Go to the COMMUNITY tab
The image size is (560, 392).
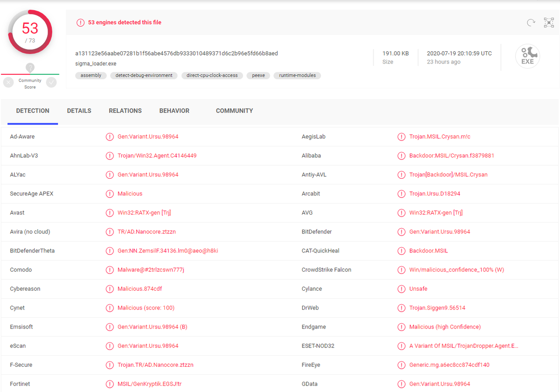pyautogui.click(x=234, y=111)
